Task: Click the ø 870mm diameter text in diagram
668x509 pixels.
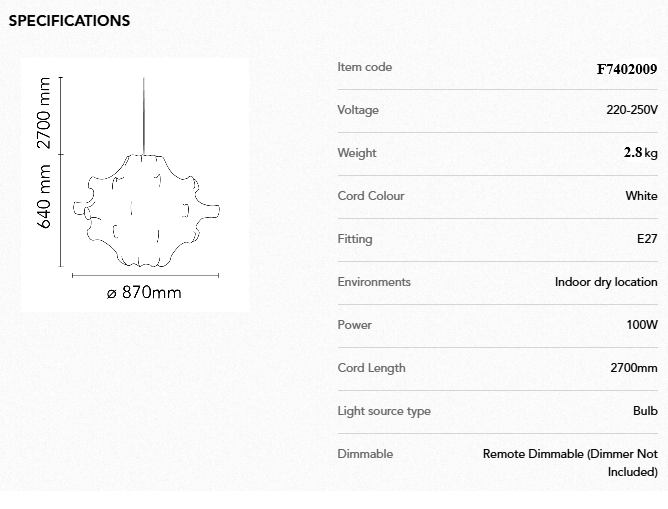Action: pos(144,293)
